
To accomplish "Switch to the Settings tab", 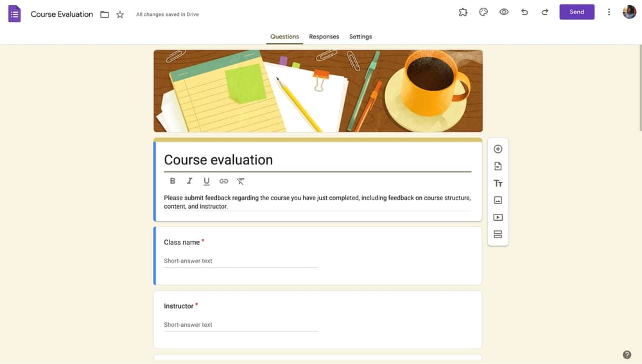I will coord(360,37).
